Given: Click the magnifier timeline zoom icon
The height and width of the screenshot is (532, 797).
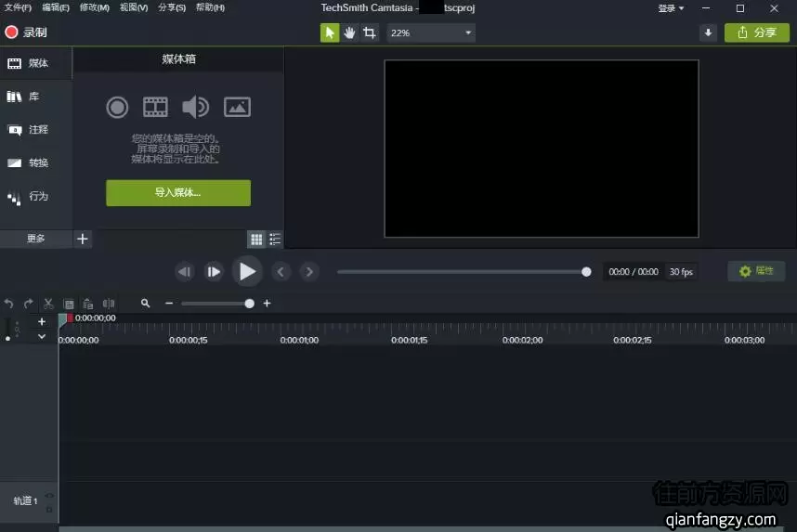Looking at the screenshot, I should point(145,304).
